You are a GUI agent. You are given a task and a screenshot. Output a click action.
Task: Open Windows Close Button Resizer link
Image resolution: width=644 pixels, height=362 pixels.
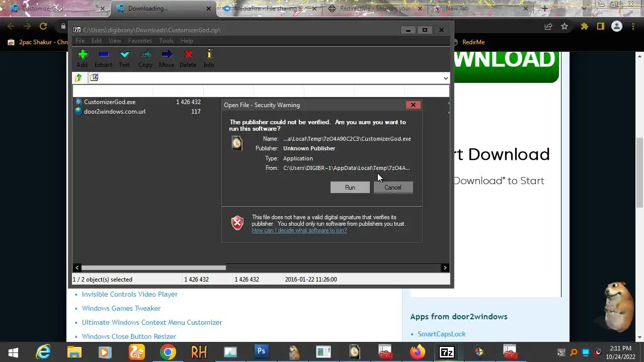click(x=129, y=336)
